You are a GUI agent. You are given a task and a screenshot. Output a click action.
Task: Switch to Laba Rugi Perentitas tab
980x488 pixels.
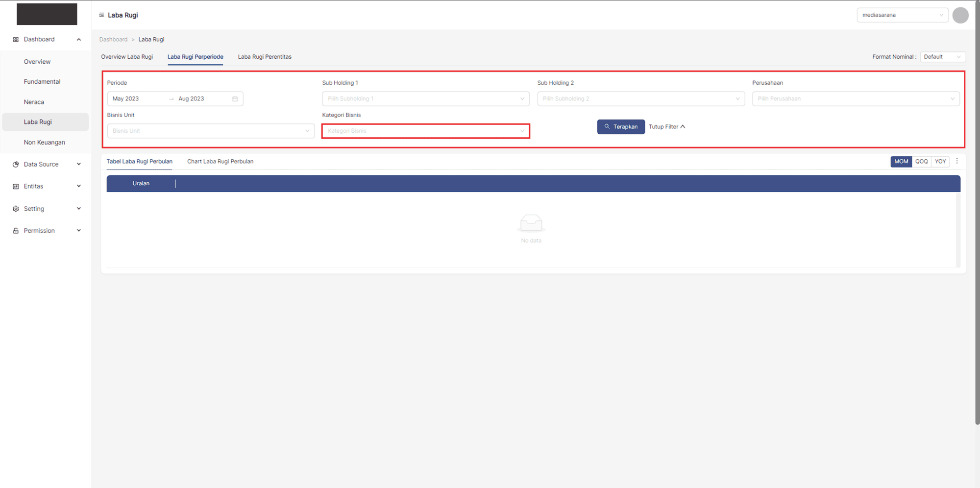[265, 57]
